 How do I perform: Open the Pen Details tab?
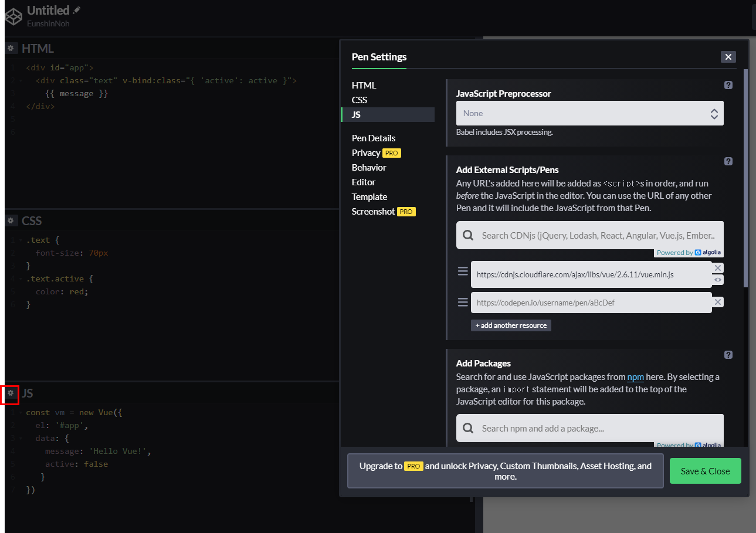pos(374,138)
